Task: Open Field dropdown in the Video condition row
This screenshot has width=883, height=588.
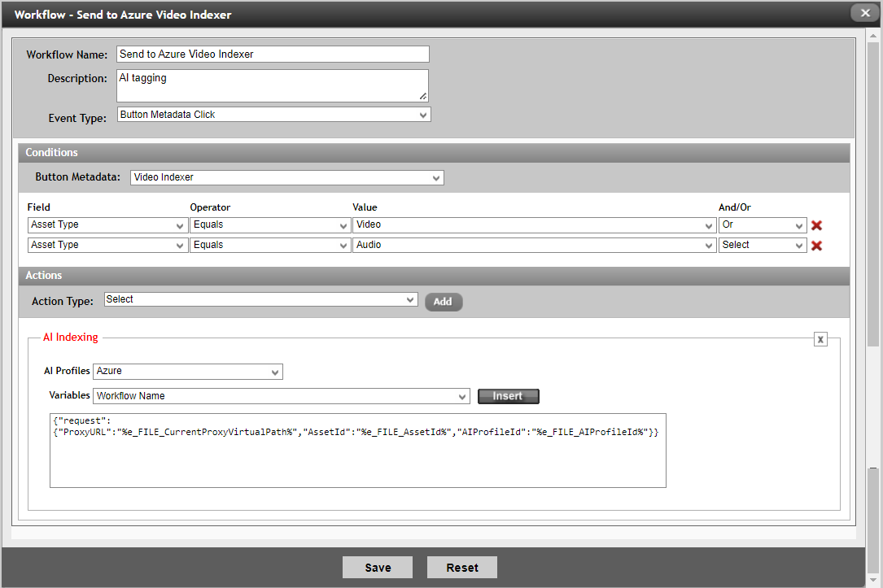Action: click(107, 225)
